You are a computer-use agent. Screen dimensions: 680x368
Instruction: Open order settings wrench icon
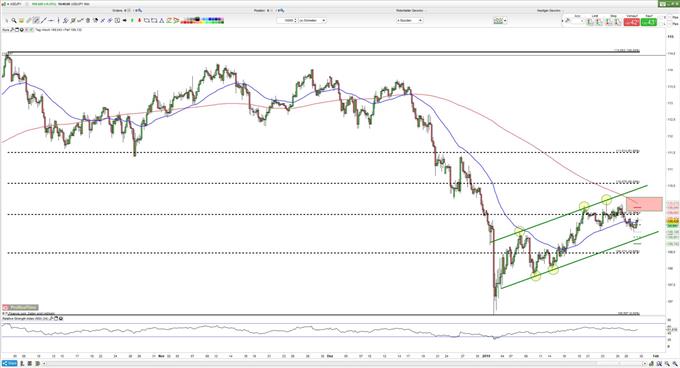(x=567, y=20)
